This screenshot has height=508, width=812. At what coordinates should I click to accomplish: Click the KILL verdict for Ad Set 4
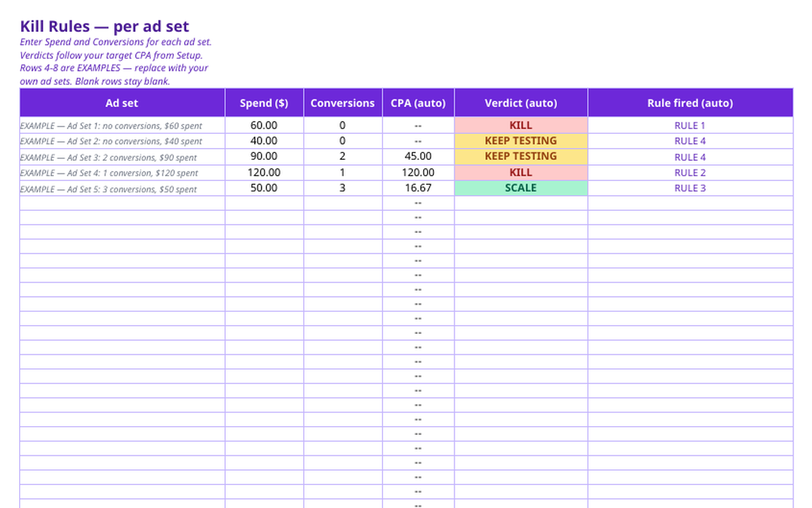click(x=521, y=173)
